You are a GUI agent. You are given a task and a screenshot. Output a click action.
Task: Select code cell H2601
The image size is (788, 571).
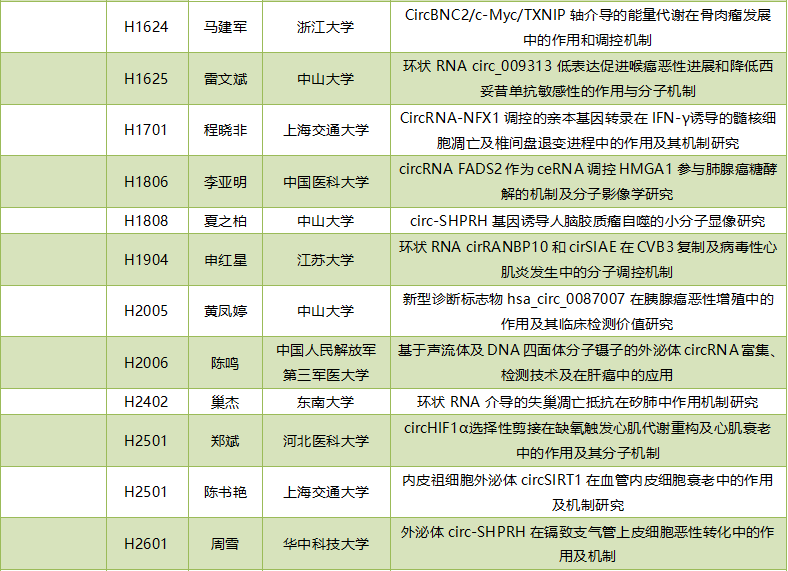(146, 544)
